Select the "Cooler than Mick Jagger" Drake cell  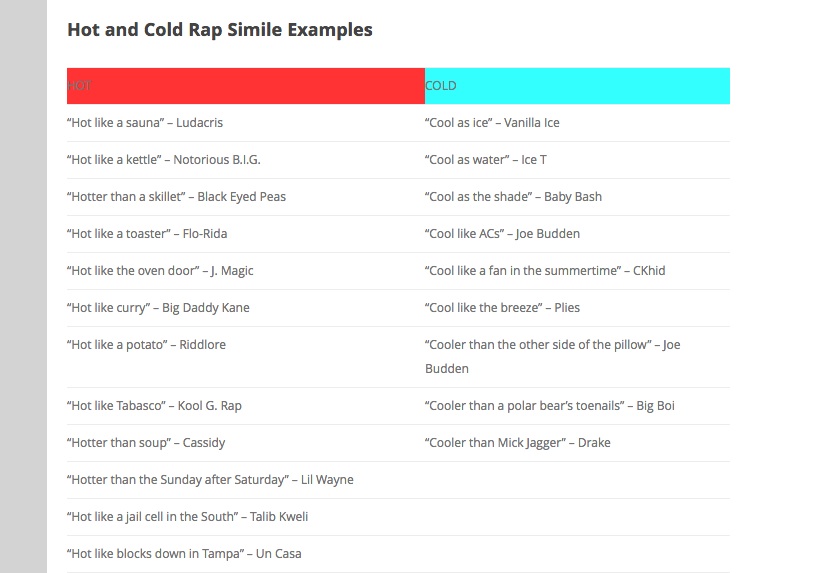pos(517,443)
